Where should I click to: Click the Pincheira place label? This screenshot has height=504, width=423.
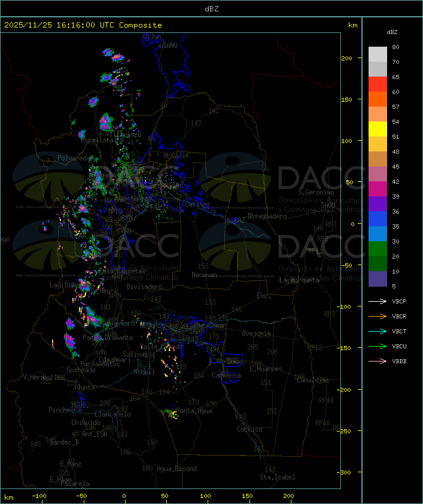(x=65, y=410)
